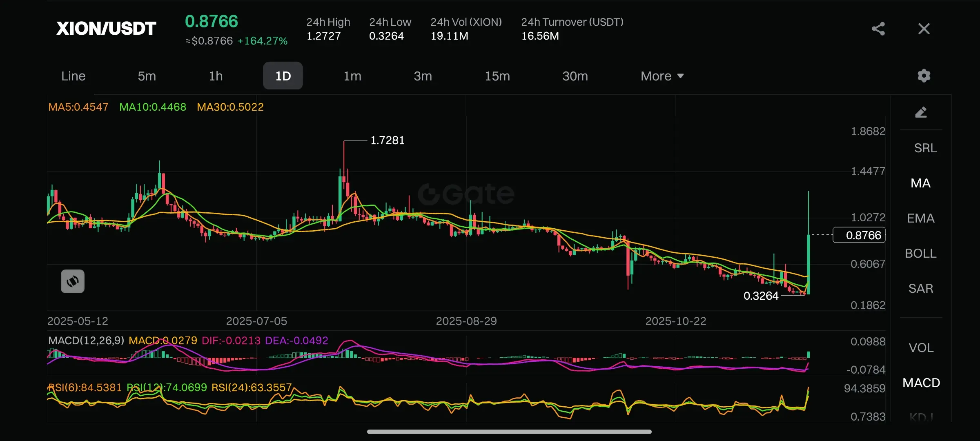This screenshot has width=980, height=441.
Task: Switch to Line chart tab
Action: point(73,76)
